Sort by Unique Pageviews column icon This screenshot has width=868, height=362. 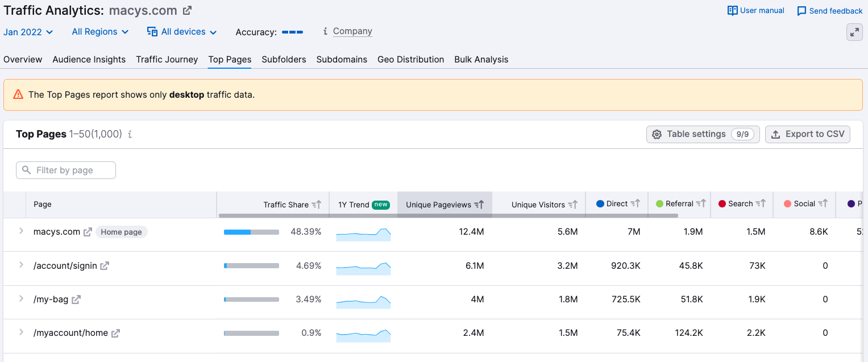(x=479, y=205)
